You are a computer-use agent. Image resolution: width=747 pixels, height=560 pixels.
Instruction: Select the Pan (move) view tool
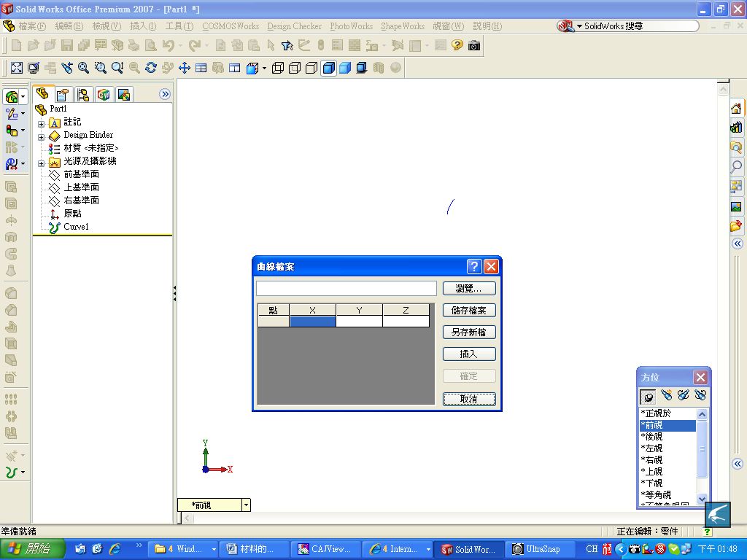185,68
